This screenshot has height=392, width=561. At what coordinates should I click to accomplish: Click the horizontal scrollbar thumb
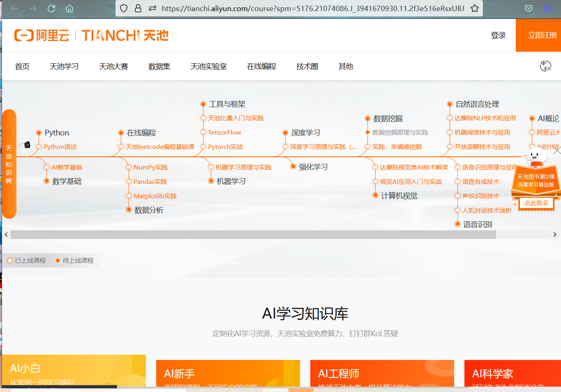coord(253,234)
